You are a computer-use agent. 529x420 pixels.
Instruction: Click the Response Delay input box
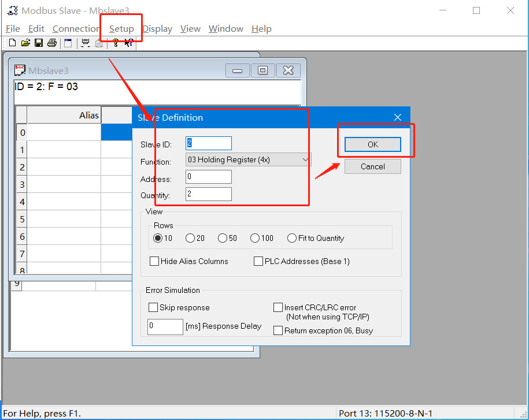tap(165, 326)
